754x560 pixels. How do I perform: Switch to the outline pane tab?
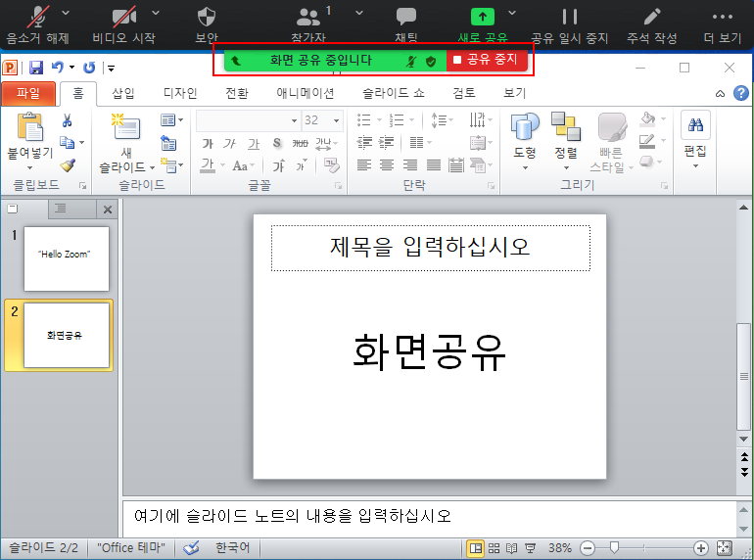[x=60, y=209]
